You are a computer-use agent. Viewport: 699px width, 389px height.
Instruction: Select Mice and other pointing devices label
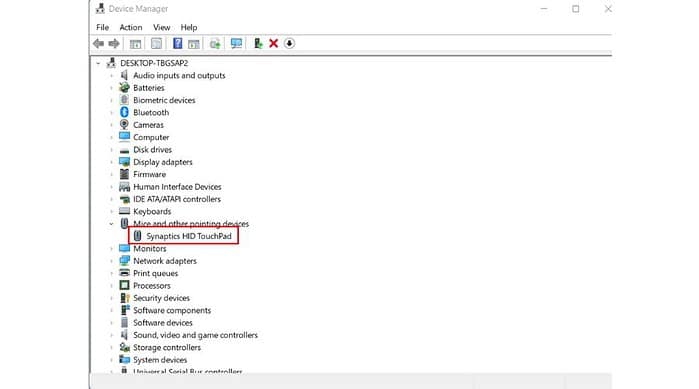[191, 224]
